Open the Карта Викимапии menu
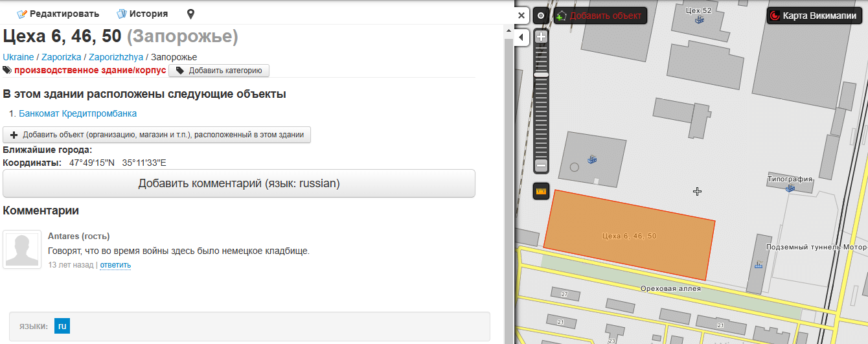 [814, 16]
